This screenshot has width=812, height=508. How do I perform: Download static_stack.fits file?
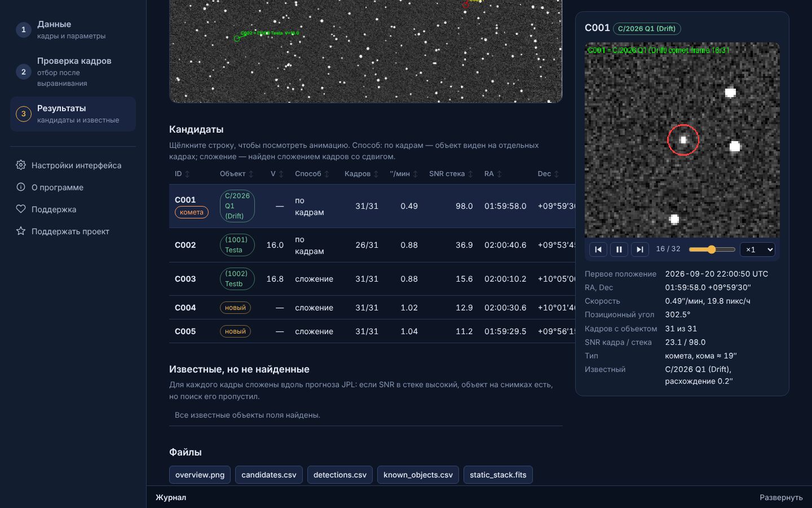[498, 475]
